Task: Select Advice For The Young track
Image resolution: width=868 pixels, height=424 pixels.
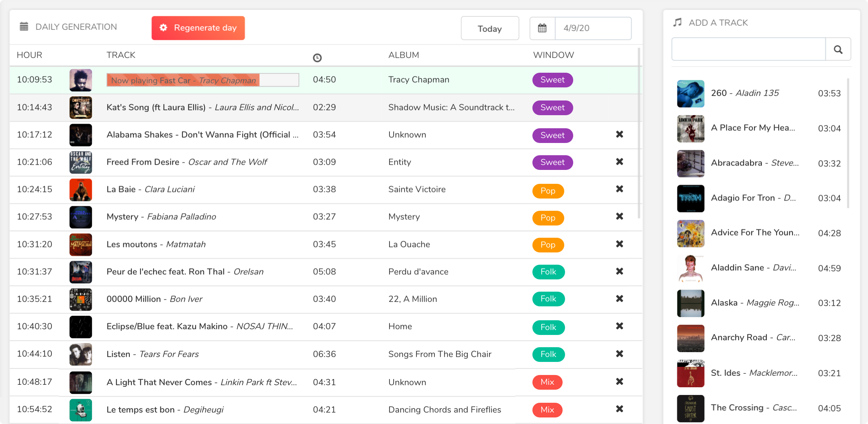Action: (759, 233)
